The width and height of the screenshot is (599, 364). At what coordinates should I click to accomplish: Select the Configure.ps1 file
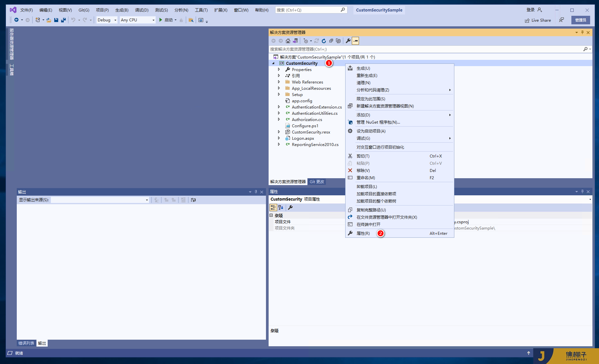click(305, 126)
